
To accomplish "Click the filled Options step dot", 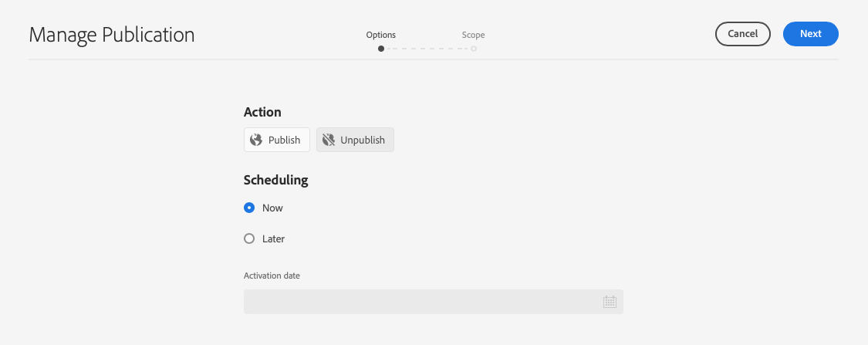I will pos(381,49).
